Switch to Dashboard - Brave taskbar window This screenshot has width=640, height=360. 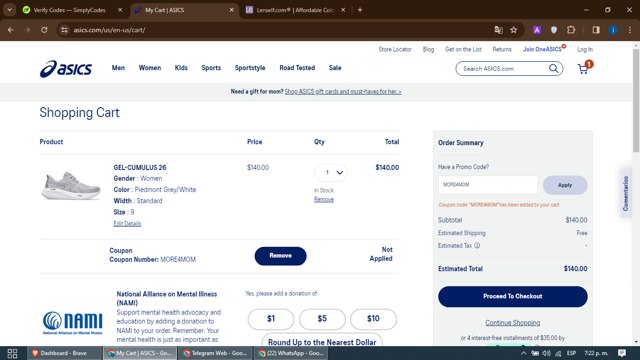(x=64, y=353)
